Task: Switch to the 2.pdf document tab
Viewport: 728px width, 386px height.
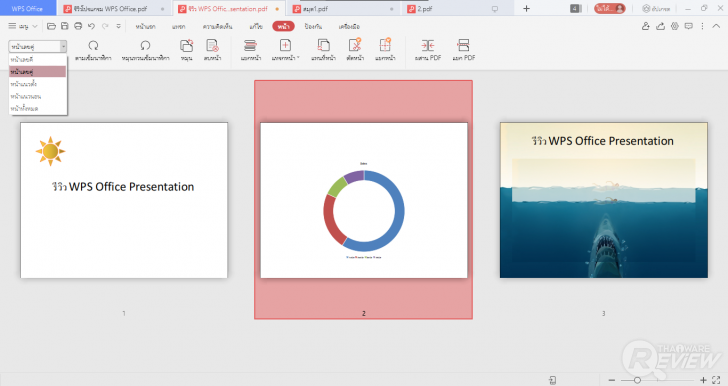Action: (x=457, y=9)
